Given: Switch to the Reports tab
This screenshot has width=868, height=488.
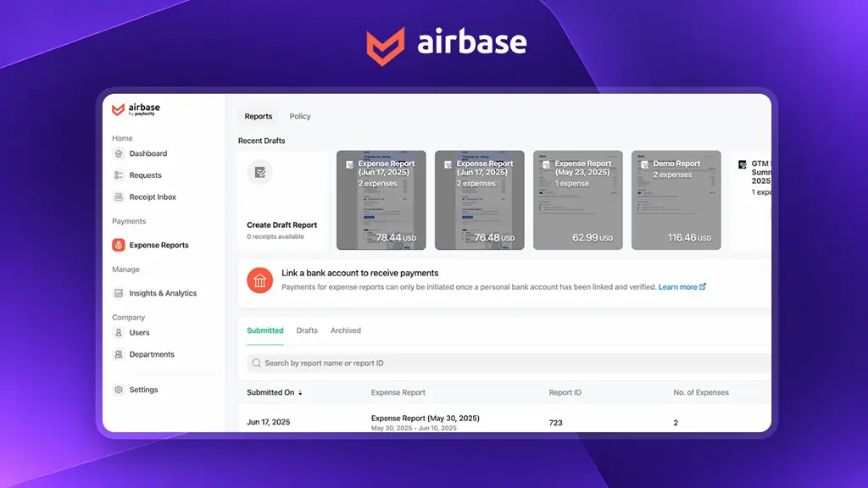Looking at the screenshot, I should tap(259, 116).
